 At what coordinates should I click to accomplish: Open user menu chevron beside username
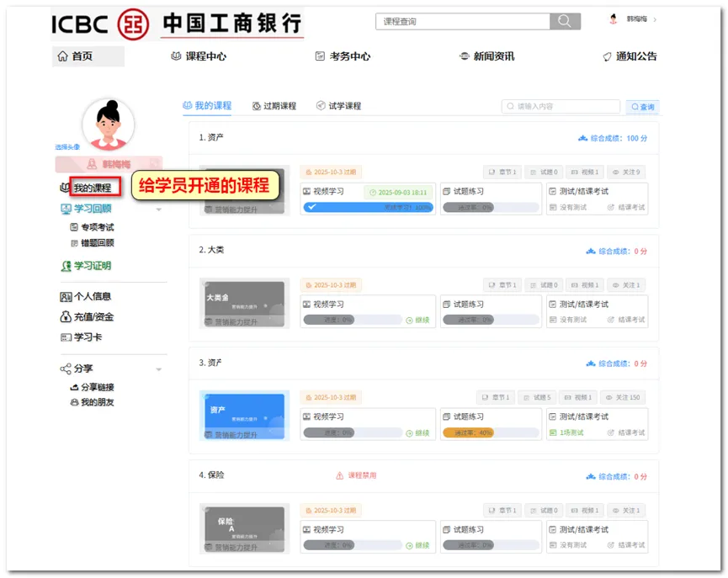pyautogui.click(x=655, y=19)
